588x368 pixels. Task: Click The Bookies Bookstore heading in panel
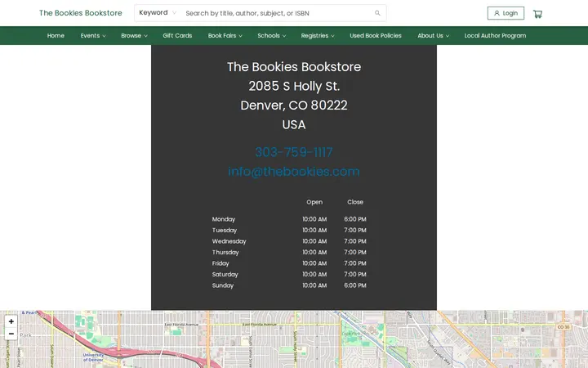[x=294, y=67]
